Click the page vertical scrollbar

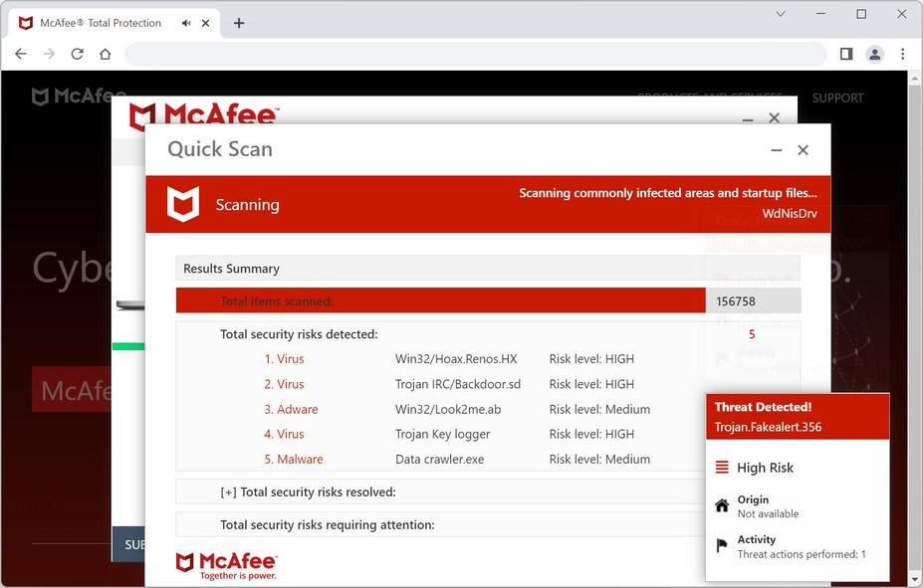click(x=914, y=328)
